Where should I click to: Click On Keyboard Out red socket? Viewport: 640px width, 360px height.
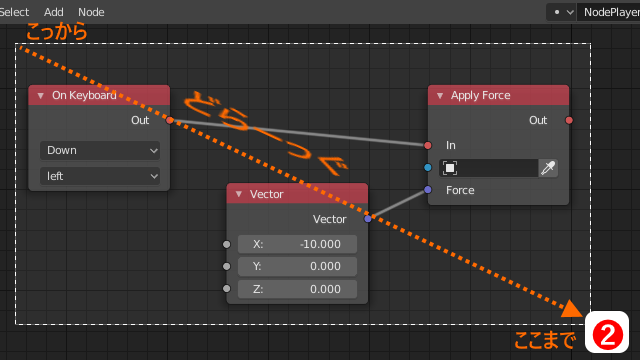tap(170, 120)
